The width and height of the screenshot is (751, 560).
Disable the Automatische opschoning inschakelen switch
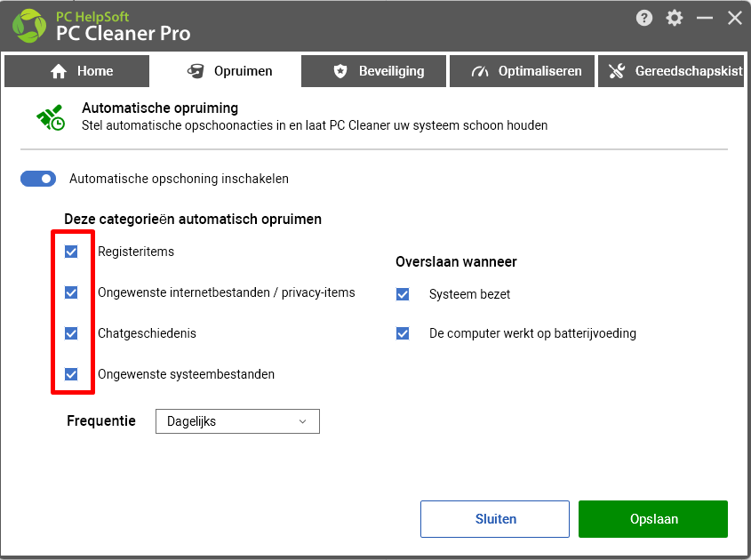coord(38,179)
